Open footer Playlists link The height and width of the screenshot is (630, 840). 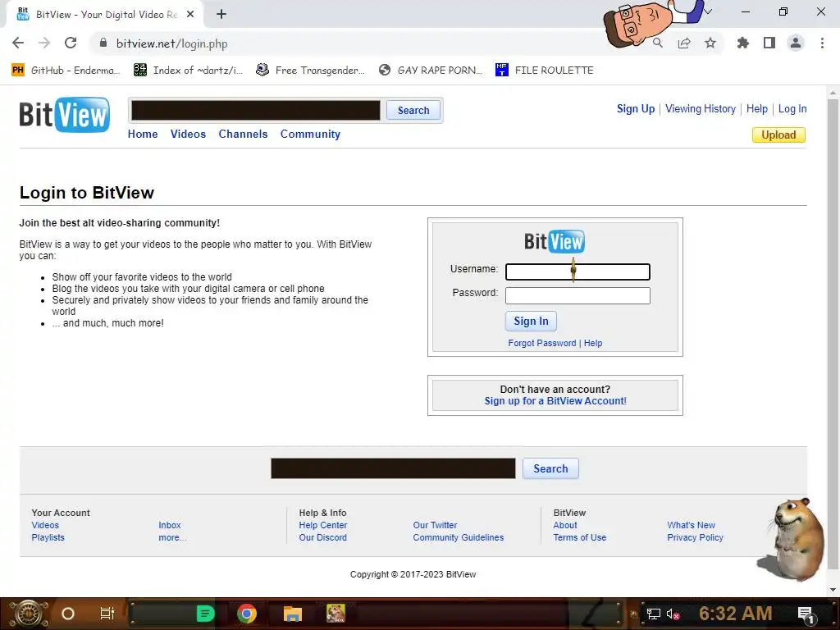coord(48,537)
